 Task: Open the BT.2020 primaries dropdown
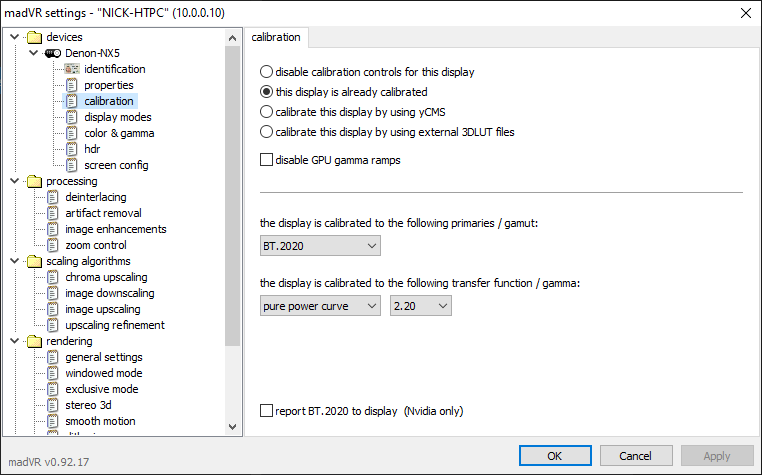[320, 246]
